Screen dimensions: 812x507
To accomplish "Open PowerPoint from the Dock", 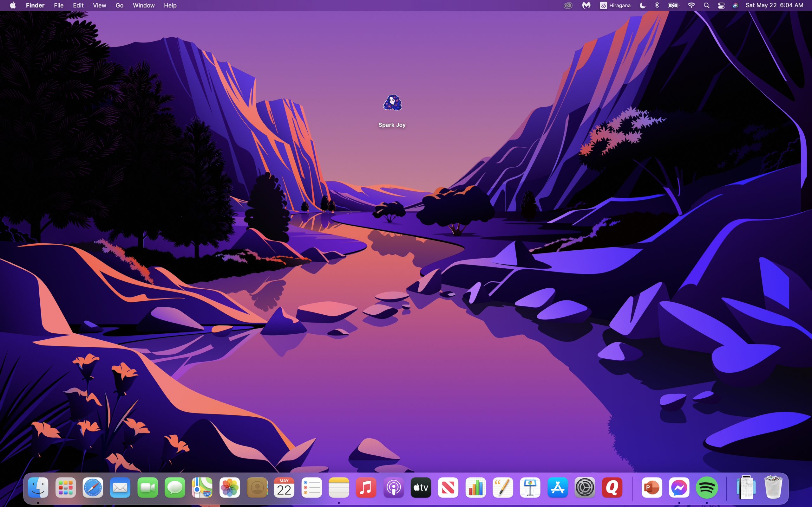I will [x=652, y=488].
